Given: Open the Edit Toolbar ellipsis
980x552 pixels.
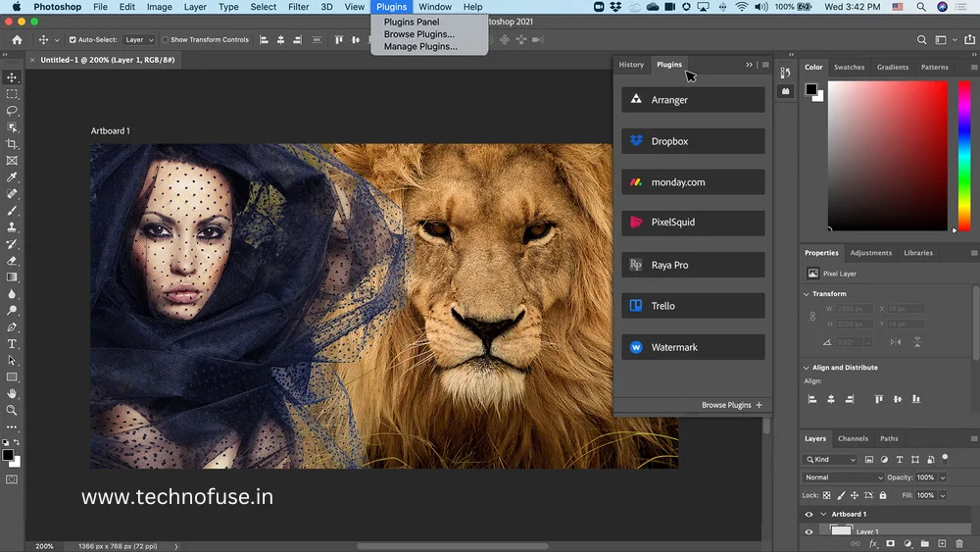Looking at the screenshot, I should point(12,427).
